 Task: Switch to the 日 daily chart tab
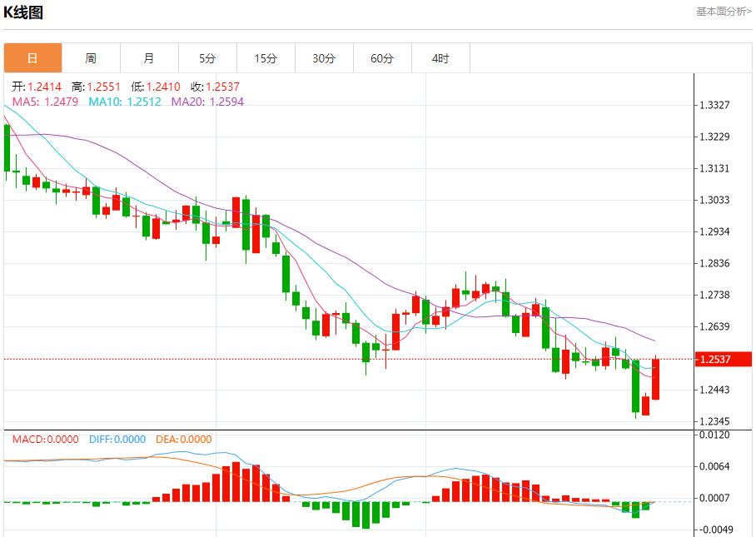(x=32, y=58)
